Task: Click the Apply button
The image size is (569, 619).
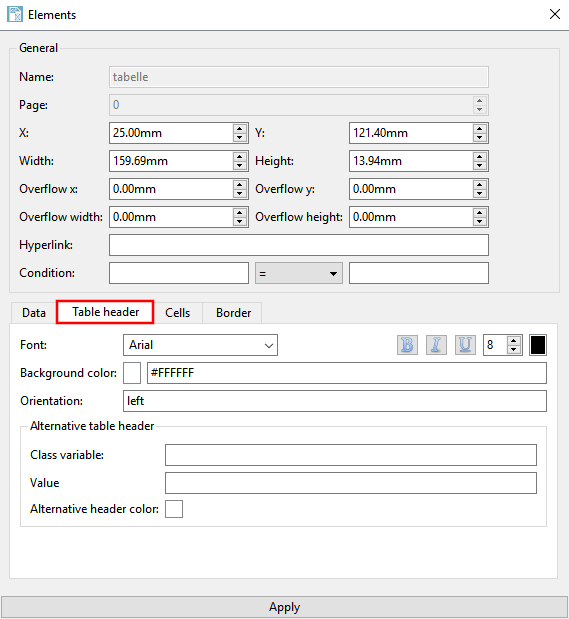Action: click(x=284, y=607)
